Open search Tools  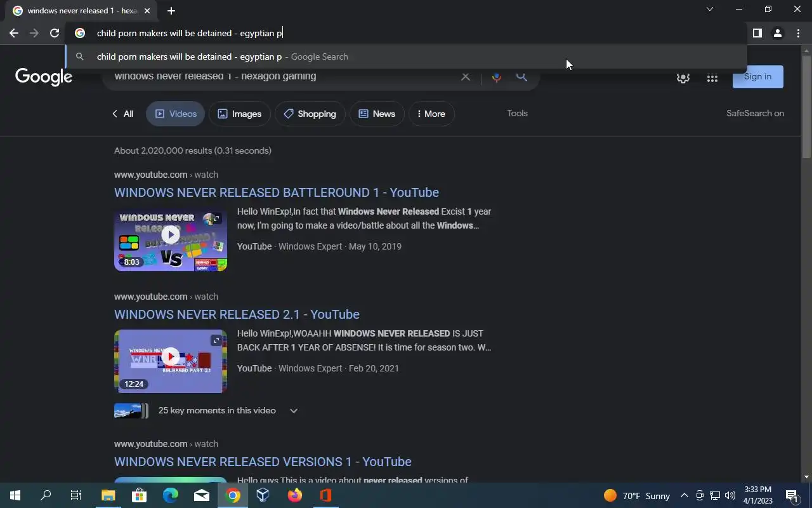(517, 113)
